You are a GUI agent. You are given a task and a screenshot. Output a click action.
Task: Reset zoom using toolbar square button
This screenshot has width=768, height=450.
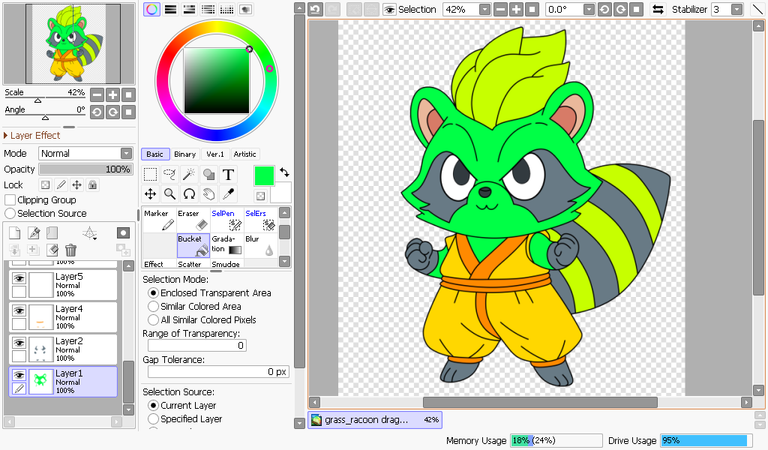click(x=532, y=9)
